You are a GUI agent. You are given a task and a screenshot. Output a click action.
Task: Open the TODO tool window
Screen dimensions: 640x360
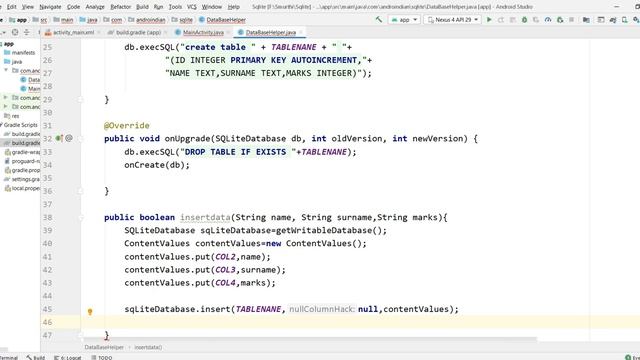(x=102, y=357)
